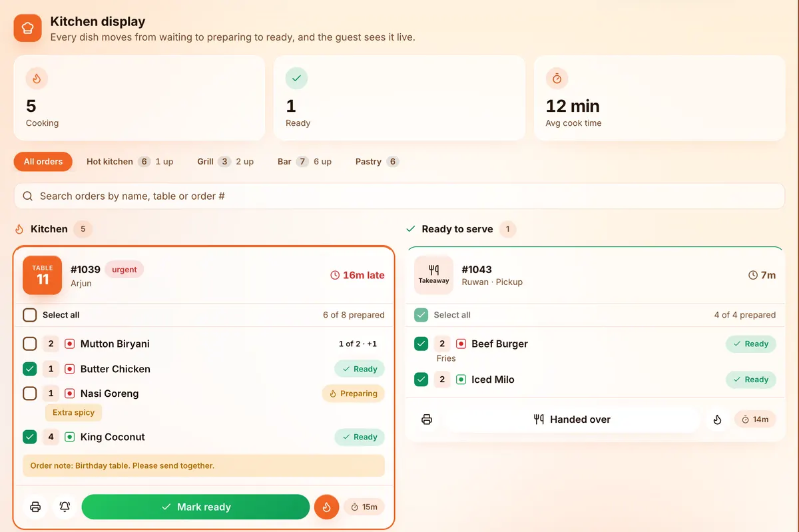Click the flame icon in Cooking card

coord(37,78)
